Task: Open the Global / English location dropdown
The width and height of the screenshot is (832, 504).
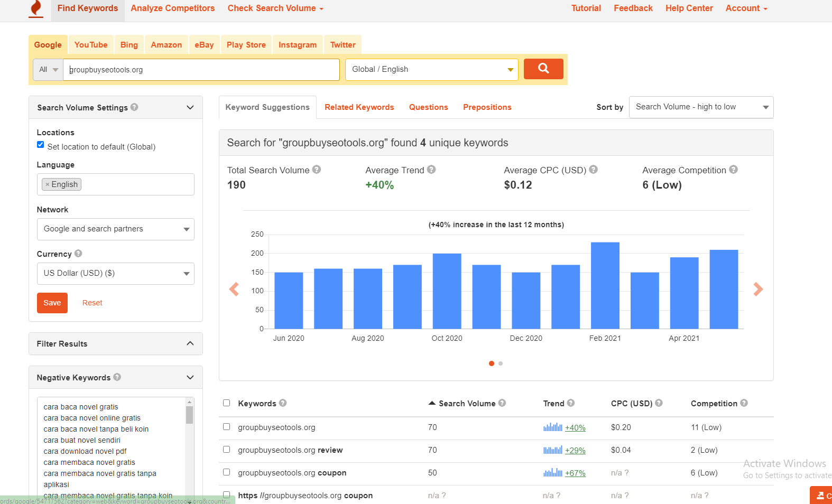Action: [431, 69]
